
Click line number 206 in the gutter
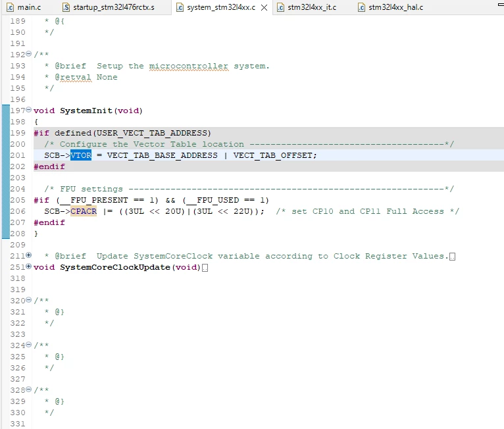(x=18, y=211)
